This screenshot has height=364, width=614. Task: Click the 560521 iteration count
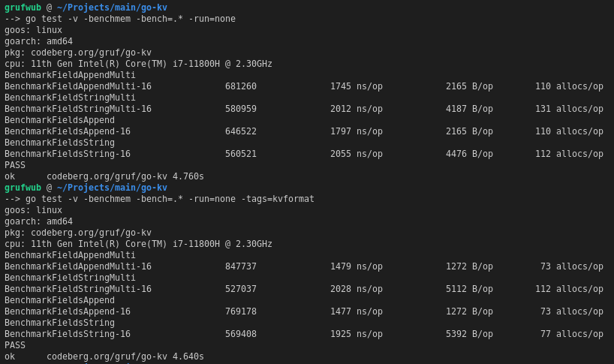pyautogui.click(x=241, y=154)
